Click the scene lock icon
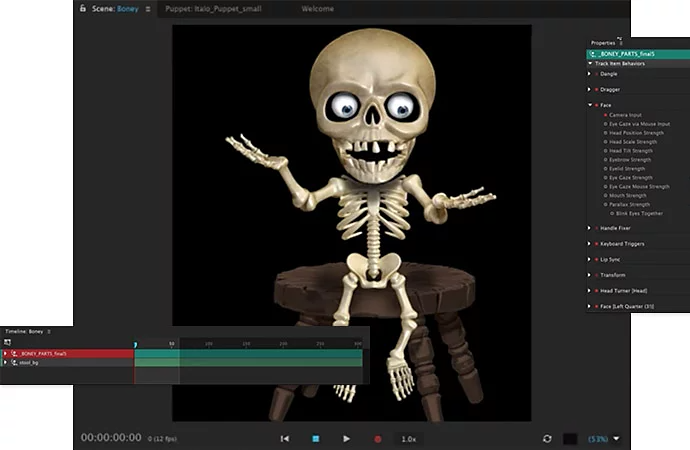This screenshot has width=690, height=450. tap(82, 9)
